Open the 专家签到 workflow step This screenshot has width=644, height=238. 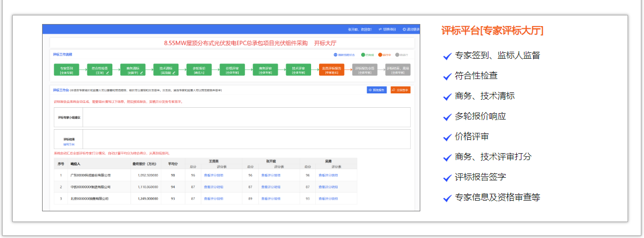(67, 70)
